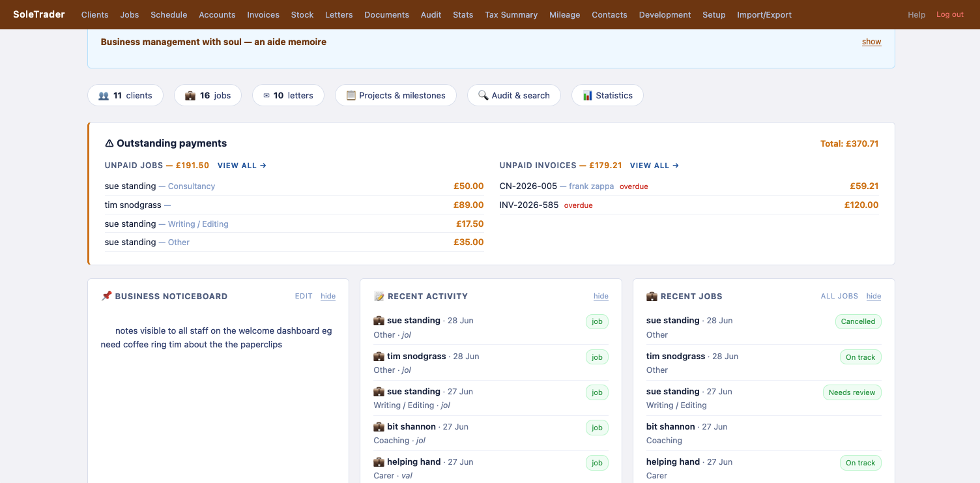Image resolution: width=980 pixels, height=483 pixels.
Task: Open the 11 clients pill with people icon
Action: [x=125, y=95]
